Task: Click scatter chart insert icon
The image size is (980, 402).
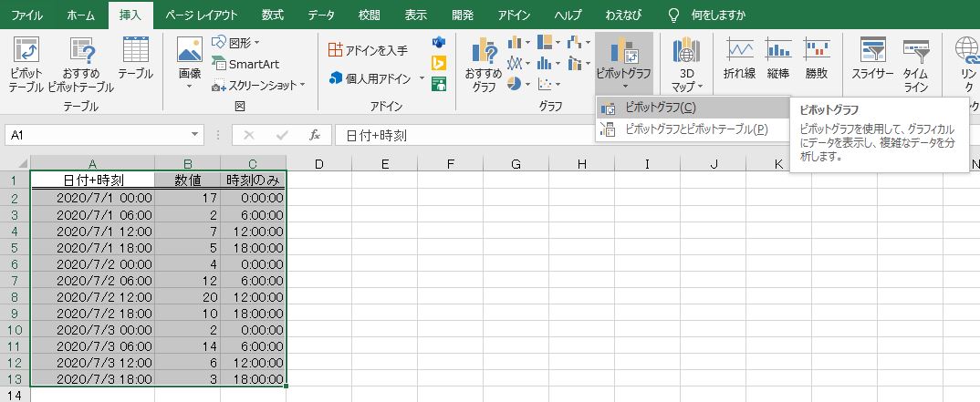Action: click(x=545, y=84)
